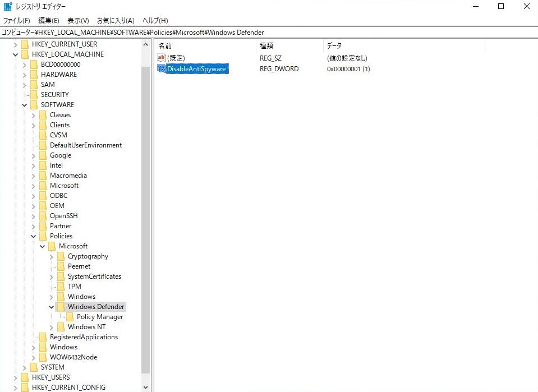Click the SOFTWARE folder icon

(34, 105)
